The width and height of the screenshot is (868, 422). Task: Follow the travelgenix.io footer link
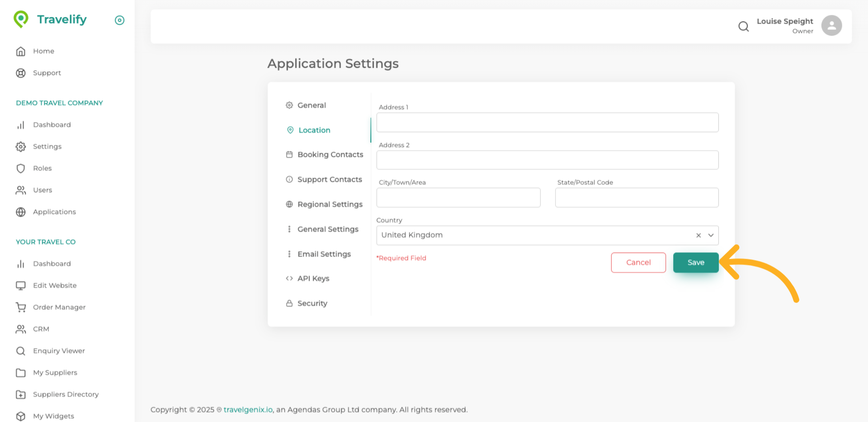coord(248,410)
